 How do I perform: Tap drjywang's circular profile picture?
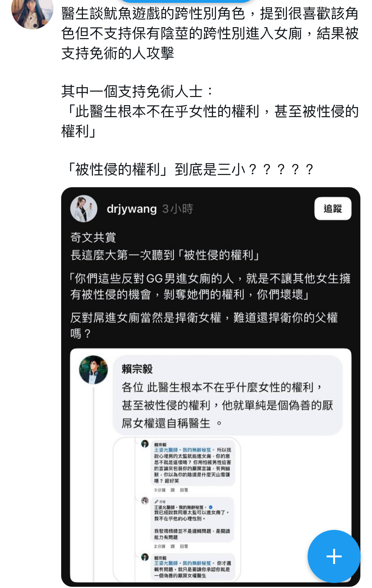click(x=84, y=208)
